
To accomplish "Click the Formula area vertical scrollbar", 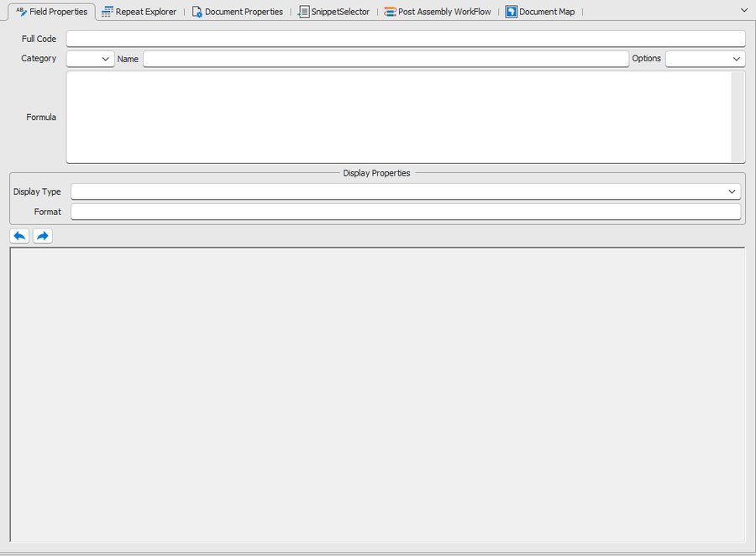I will [738, 118].
